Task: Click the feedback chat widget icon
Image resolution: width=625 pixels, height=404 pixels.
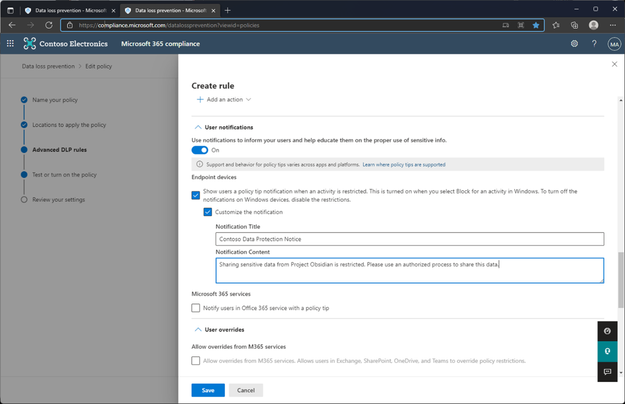Action: [x=607, y=372]
